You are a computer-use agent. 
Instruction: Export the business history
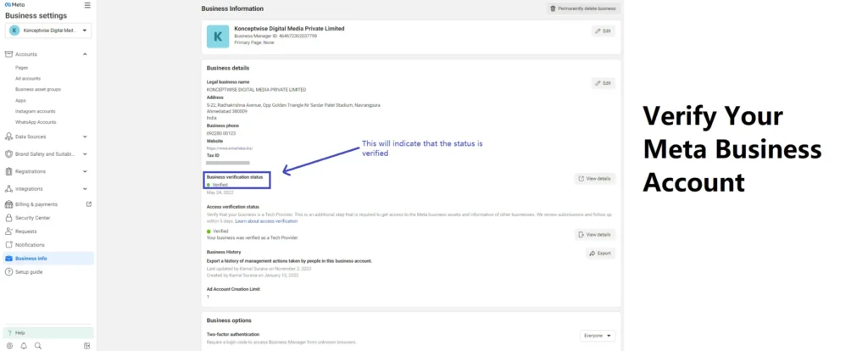(x=601, y=253)
